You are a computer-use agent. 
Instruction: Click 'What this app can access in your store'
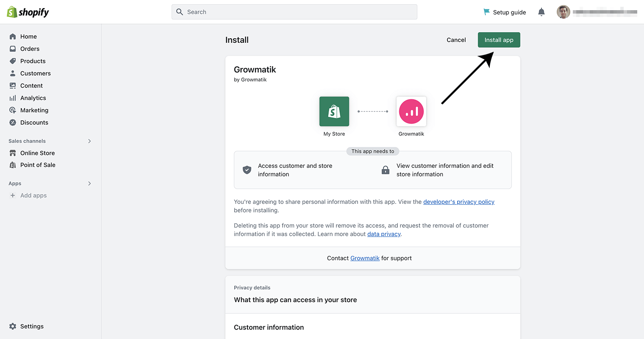tap(295, 300)
